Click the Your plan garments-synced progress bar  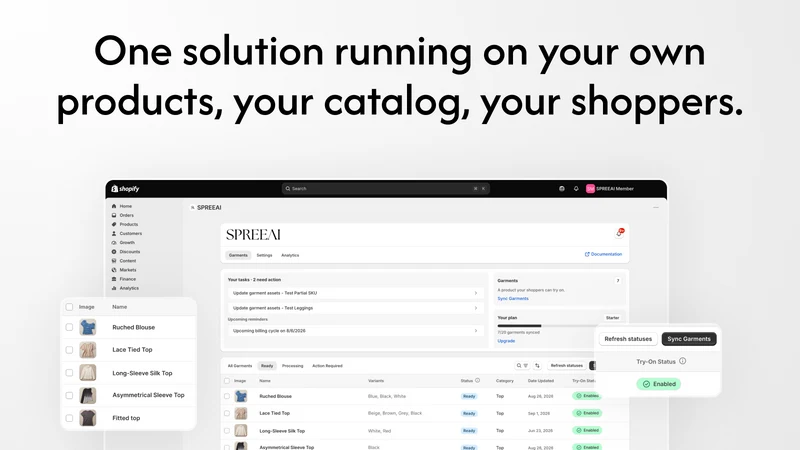(x=547, y=326)
